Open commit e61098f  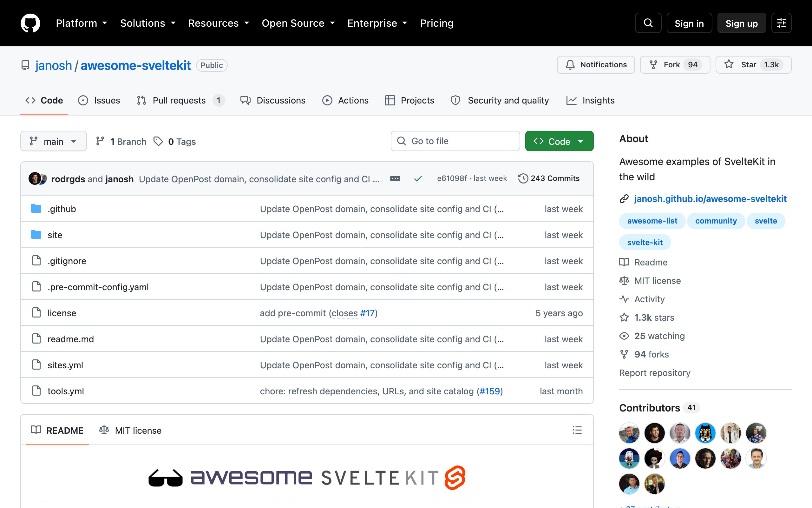[x=452, y=178]
